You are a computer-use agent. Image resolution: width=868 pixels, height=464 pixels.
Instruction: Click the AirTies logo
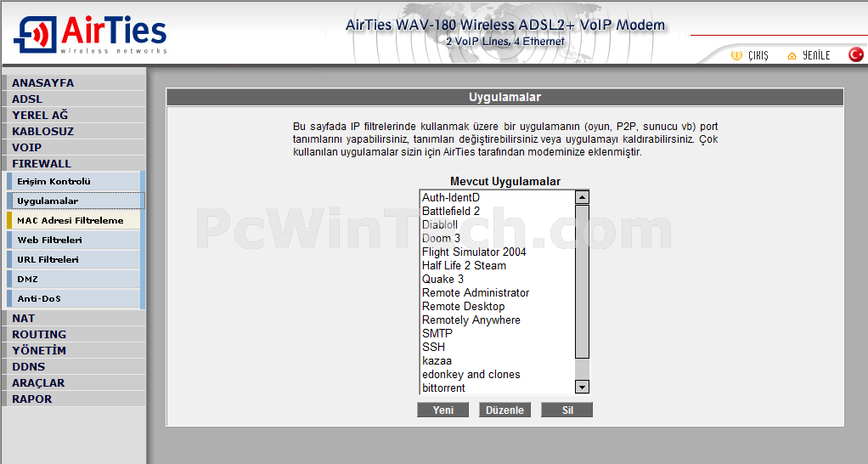pos(90,34)
